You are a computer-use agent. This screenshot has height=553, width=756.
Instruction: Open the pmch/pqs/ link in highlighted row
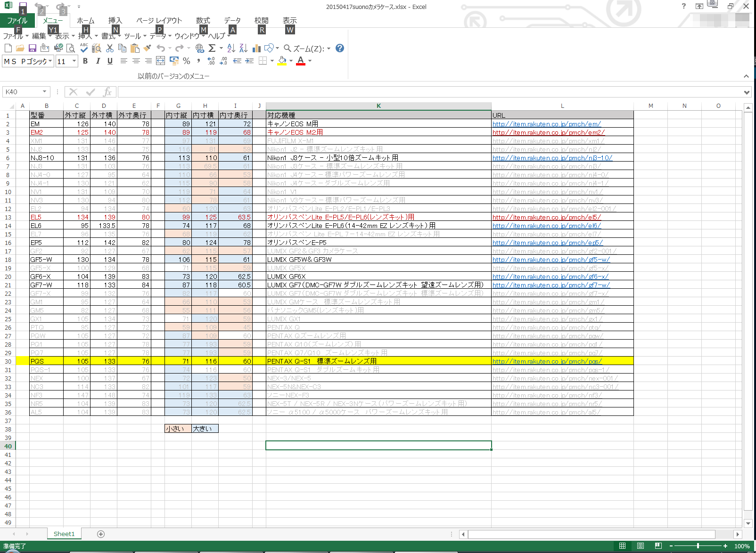(x=547, y=361)
